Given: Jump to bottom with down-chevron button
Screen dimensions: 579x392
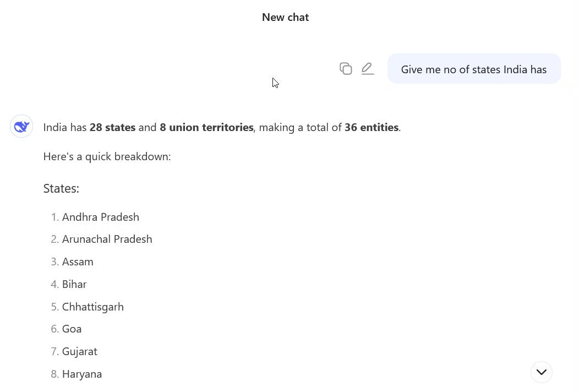Looking at the screenshot, I should [542, 372].
